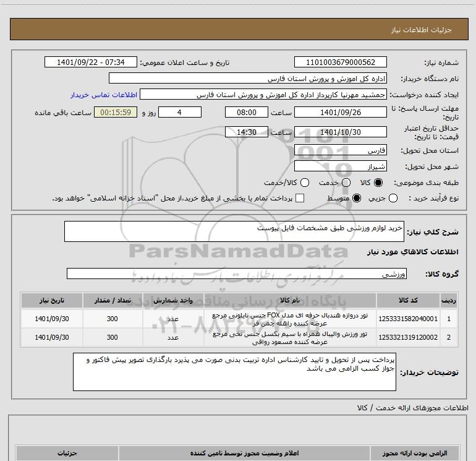Viewport: 476px width, 461px height.
Task: Click the request creator field جمشید مهرنیا
Action: click(x=263, y=94)
